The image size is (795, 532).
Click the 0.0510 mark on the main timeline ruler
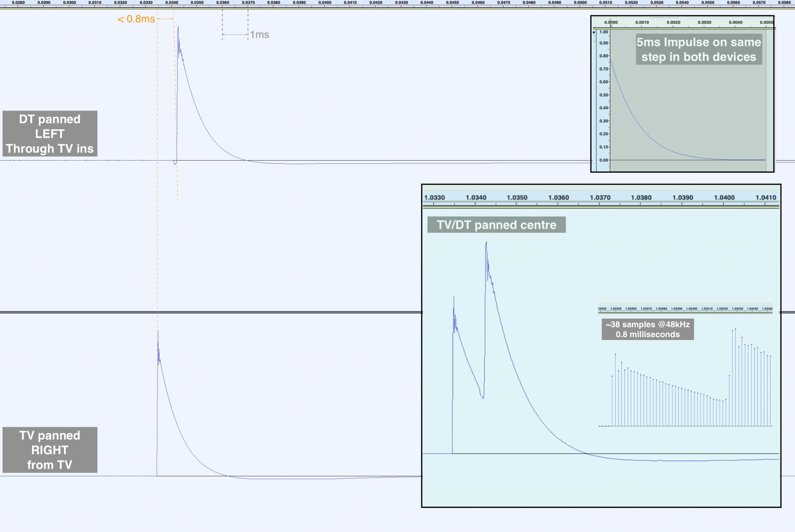point(606,2)
